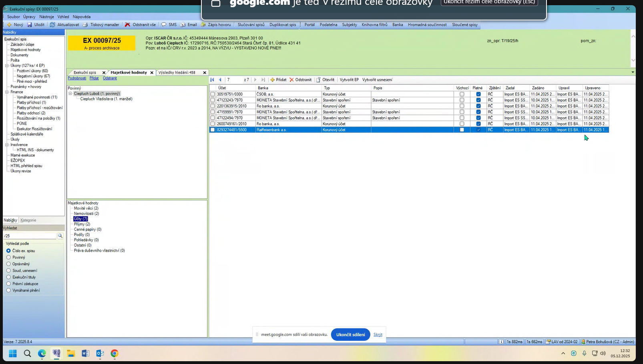Tick the checkbox for account 30519751/0300
Image resolution: width=643 pixels, height=364 pixels.
213,94
